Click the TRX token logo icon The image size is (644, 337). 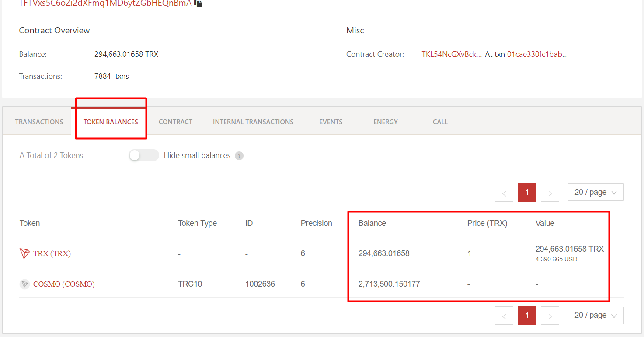[x=25, y=253]
